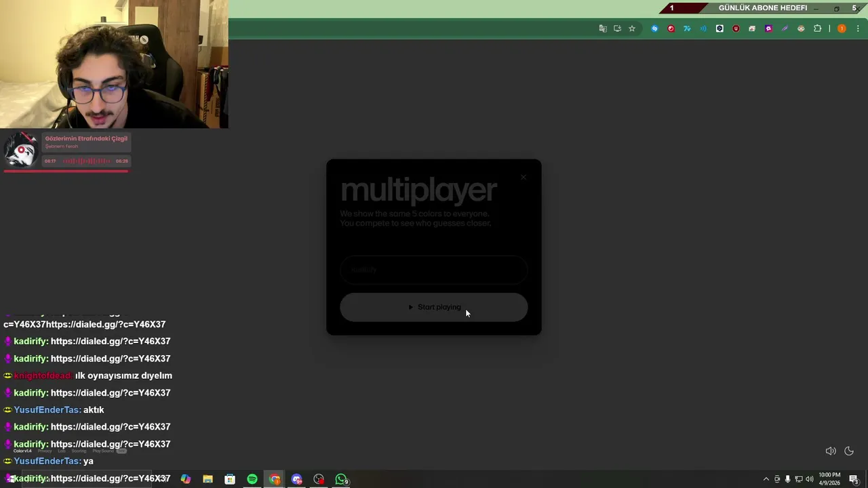This screenshot has width=868, height=488.
Task: Open Spotify from the taskbar
Action: click(x=252, y=479)
